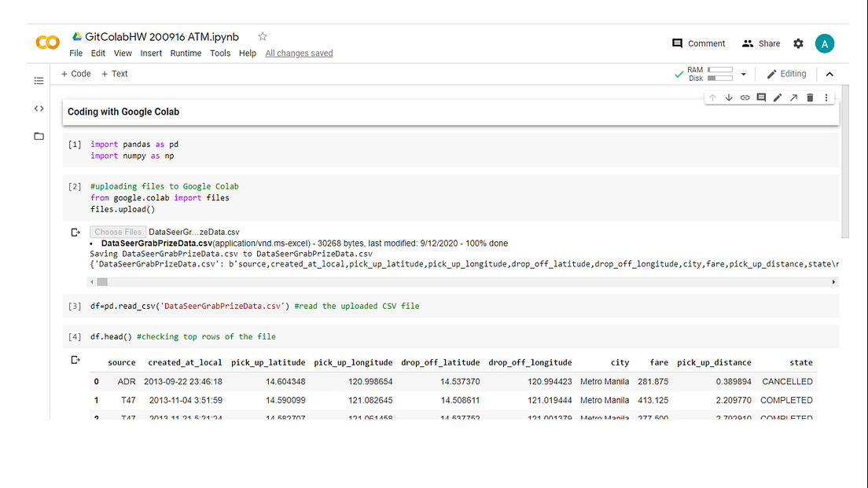Screen dimensions: 868x488
Task: Open the table of contents sidebar
Action: tap(39, 80)
